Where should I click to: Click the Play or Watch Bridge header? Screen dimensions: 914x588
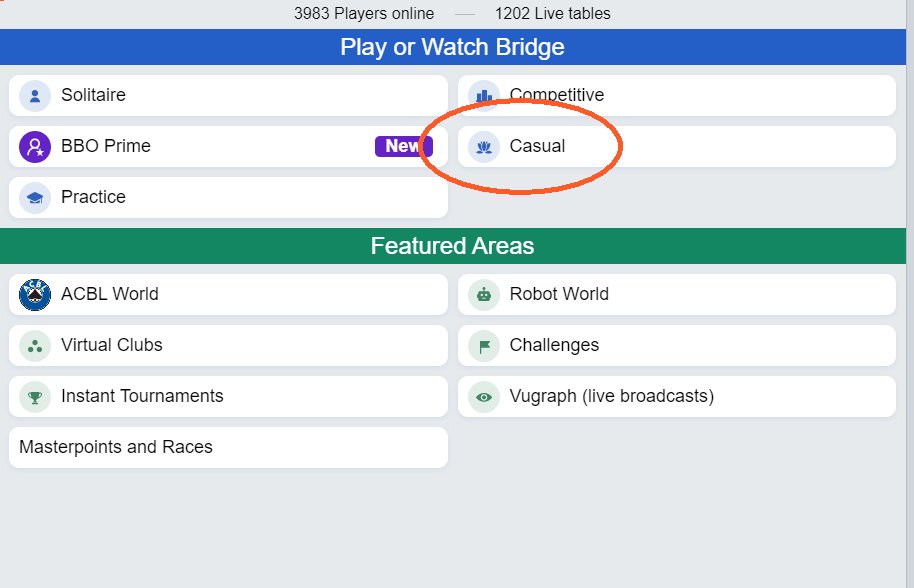453,47
